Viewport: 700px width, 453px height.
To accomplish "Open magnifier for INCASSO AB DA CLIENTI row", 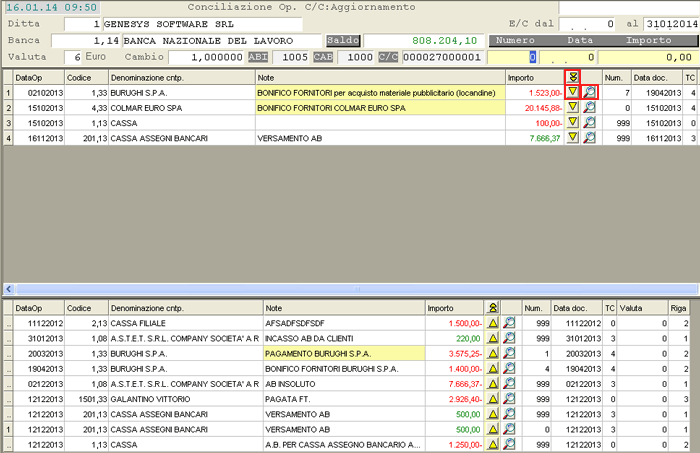I will (x=509, y=338).
